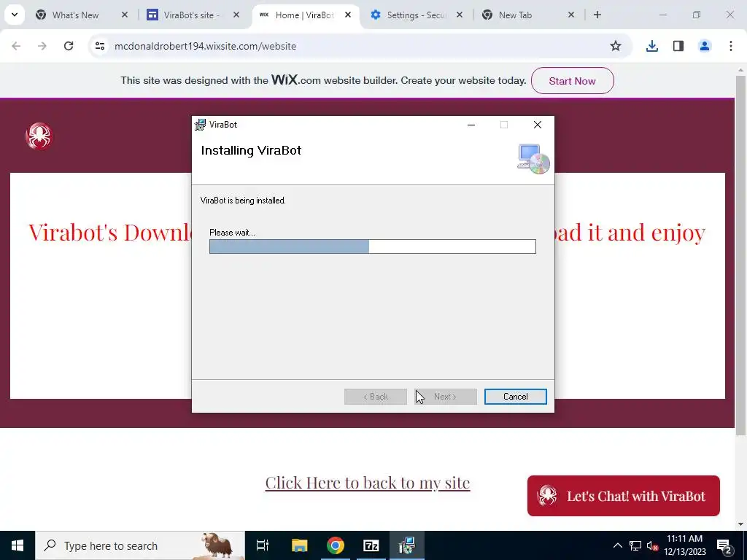Click the Wix Start Now button
Viewport: 747px width, 560px height.
[x=572, y=81]
